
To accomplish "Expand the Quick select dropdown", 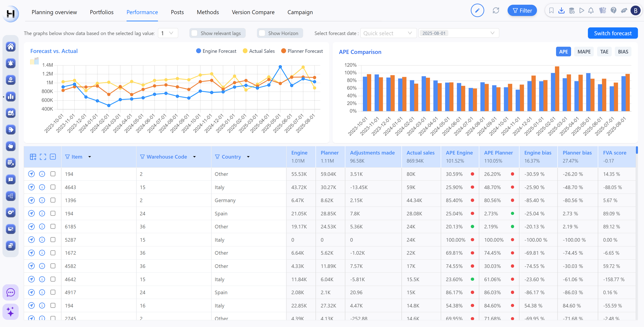I will tap(388, 33).
